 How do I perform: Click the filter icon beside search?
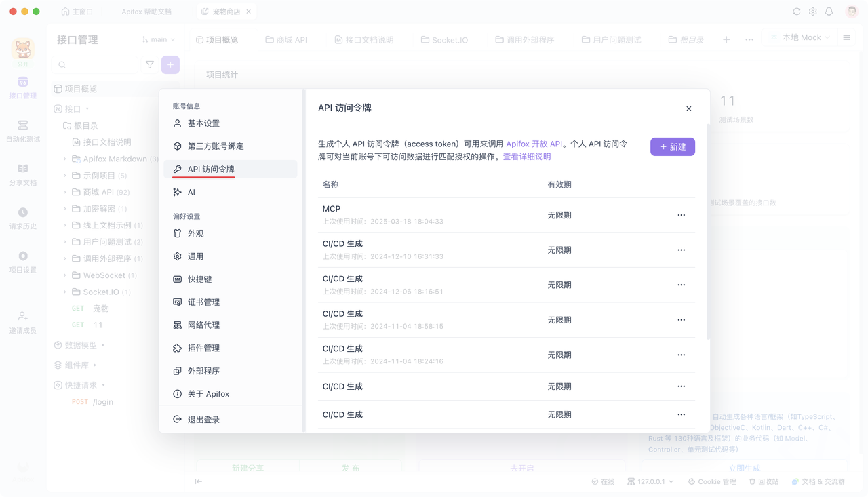click(x=150, y=65)
